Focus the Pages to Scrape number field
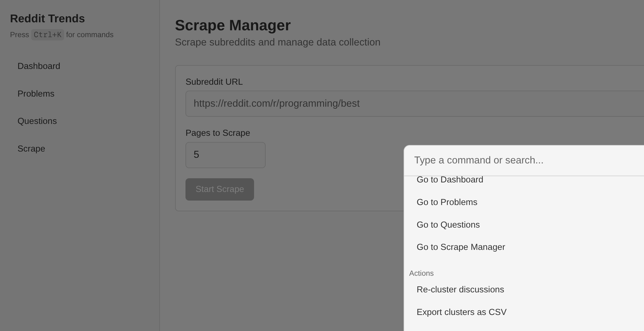644x331 pixels. click(x=225, y=155)
